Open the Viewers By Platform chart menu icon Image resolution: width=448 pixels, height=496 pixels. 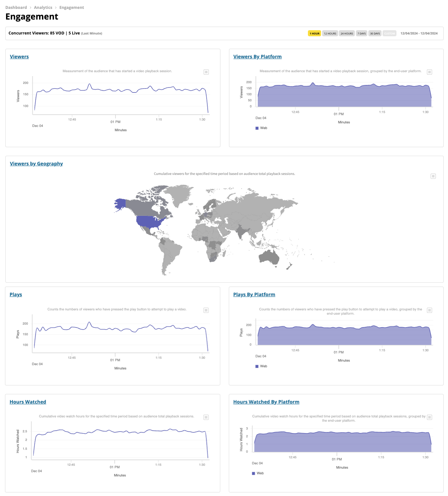(x=430, y=72)
